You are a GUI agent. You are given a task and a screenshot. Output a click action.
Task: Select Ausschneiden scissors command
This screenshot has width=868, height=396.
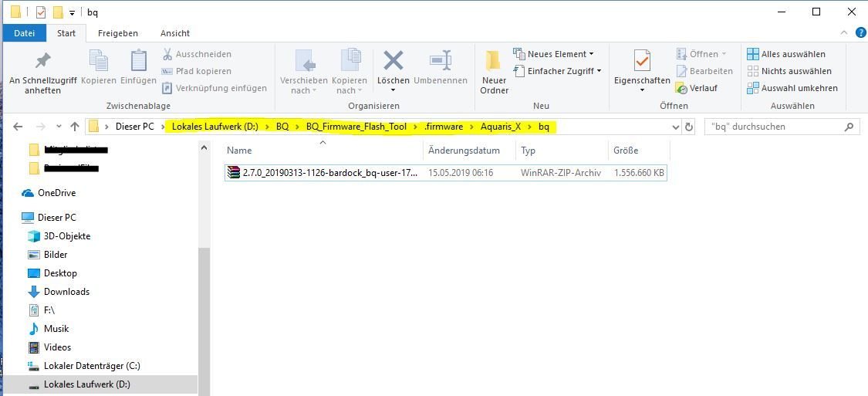pyautogui.click(x=197, y=54)
